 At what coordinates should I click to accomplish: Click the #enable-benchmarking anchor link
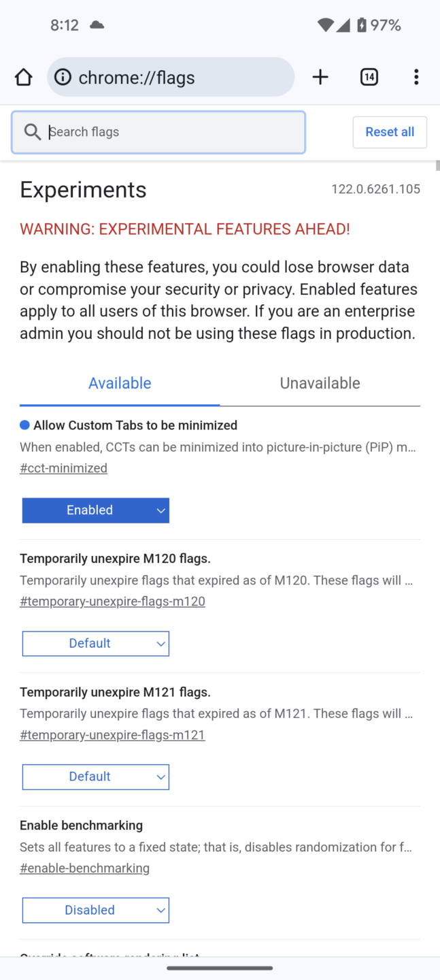click(84, 868)
